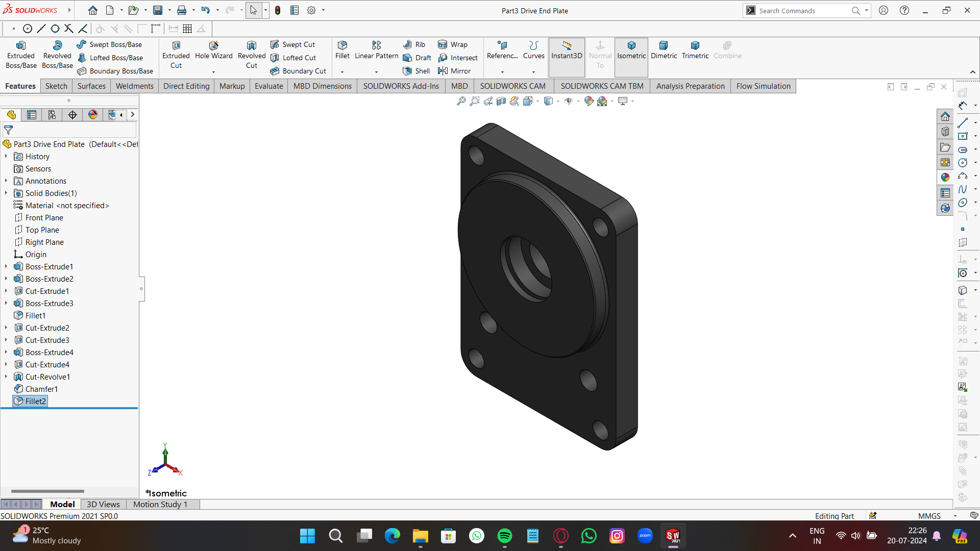Switch to the Sketch tab

[56, 86]
